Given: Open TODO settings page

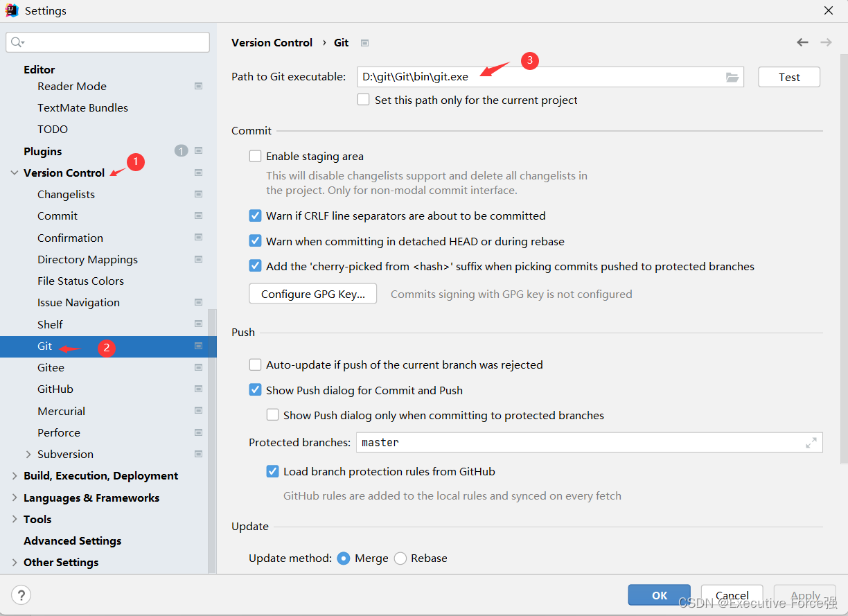Looking at the screenshot, I should point(53,130).
